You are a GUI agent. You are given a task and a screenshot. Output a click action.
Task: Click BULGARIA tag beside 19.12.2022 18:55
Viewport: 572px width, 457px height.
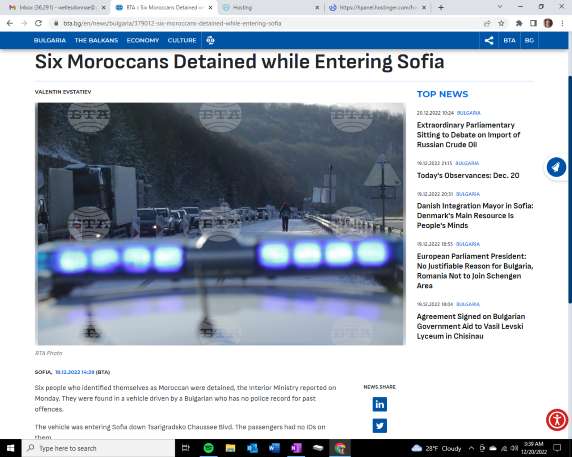click(x=468, y=244)
